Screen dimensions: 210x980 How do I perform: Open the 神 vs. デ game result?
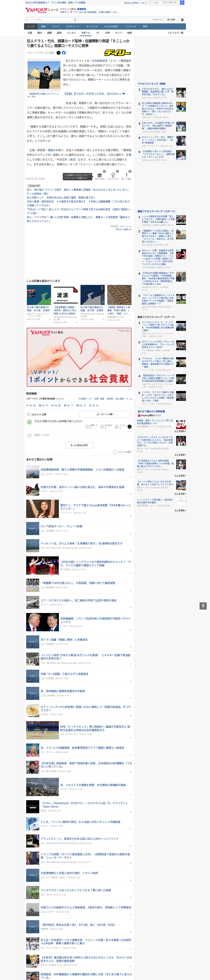[x=44, y=405]
